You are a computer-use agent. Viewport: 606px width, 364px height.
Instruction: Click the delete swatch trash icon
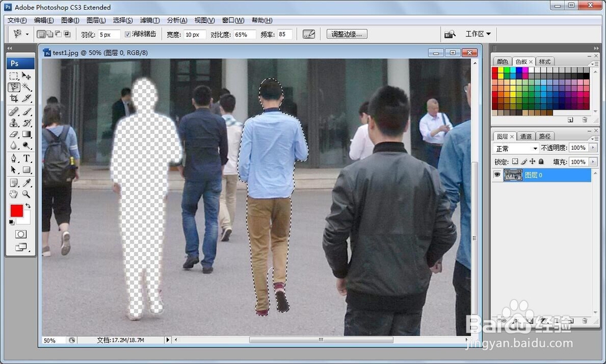pos(584,119)
